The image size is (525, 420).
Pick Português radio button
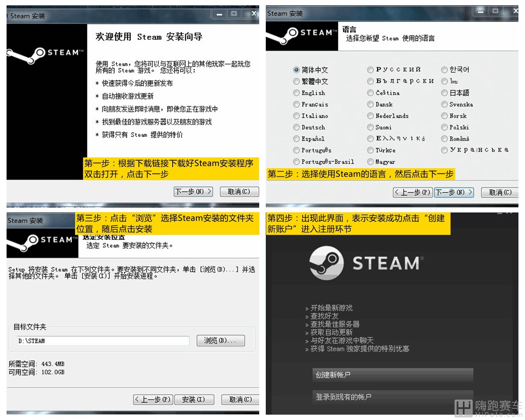tap(297, 150)
